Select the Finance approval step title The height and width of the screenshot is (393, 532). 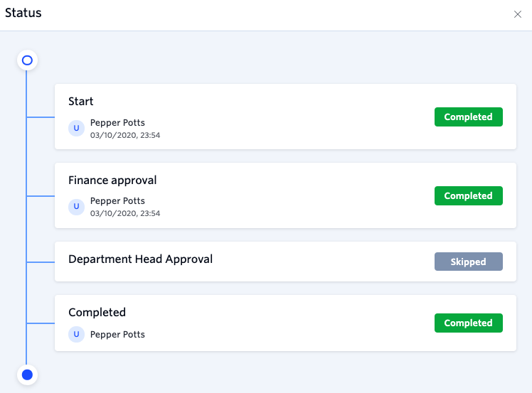coord(112,181)
